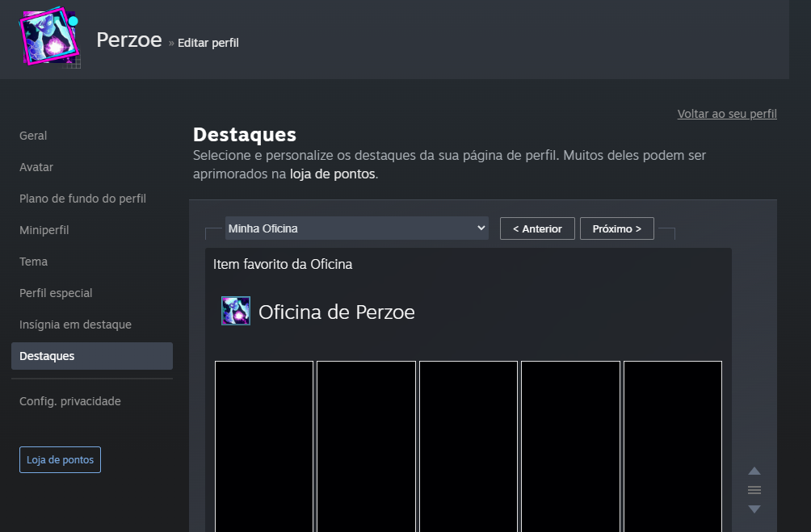This screenshot has height=532, width=811.
Task: Open the loja de pontos inline link
Action: point(333,174)
